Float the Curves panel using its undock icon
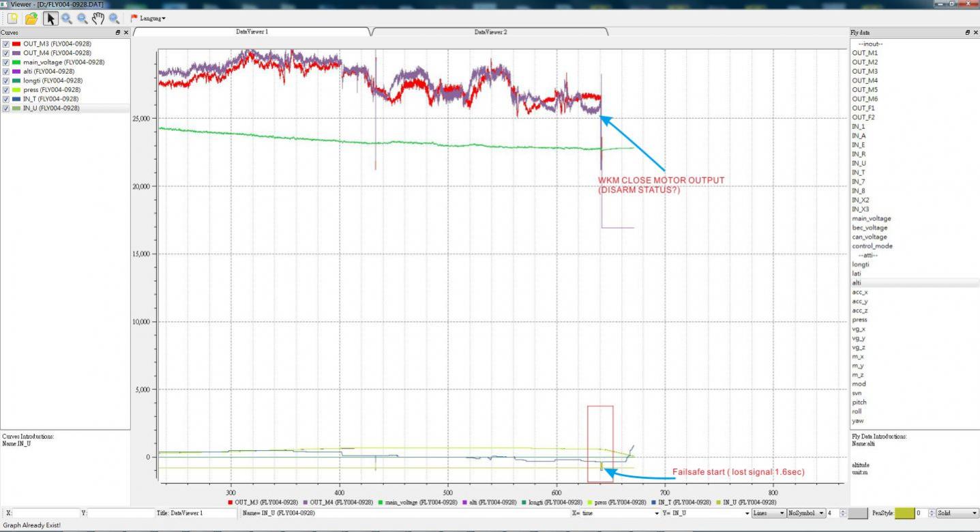This screenshot has height=532, width=980. (x=118, y=33)
